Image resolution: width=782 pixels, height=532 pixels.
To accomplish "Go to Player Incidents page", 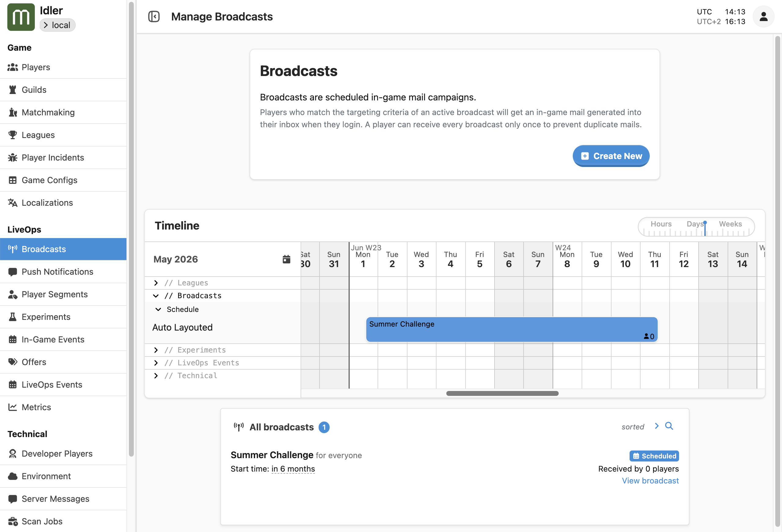I will [x=53, y=157].
